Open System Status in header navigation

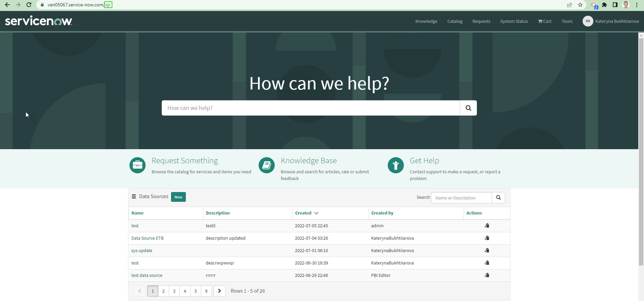[514, 21]
